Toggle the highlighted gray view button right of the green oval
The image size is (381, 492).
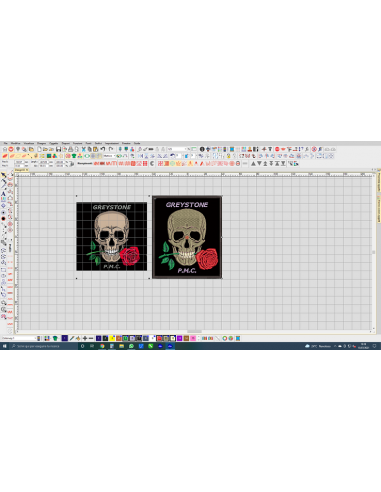click(93, 156)
